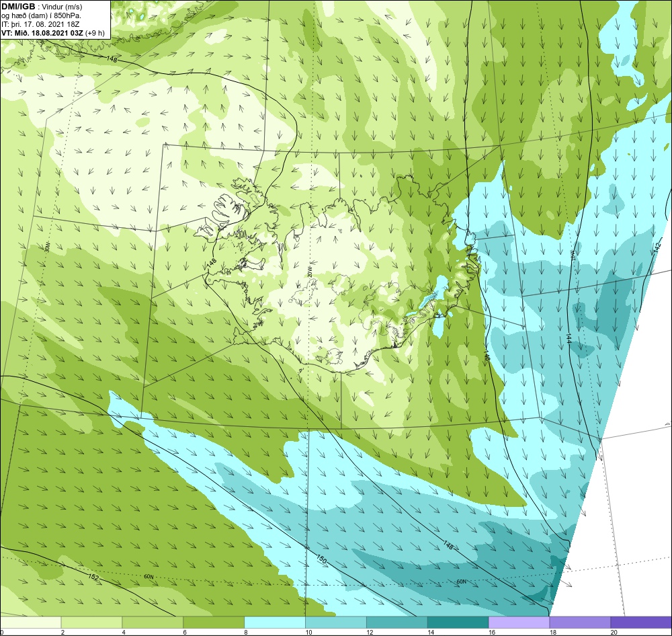
Task: Click the "152" height contour label
Action: pos(93,578)
